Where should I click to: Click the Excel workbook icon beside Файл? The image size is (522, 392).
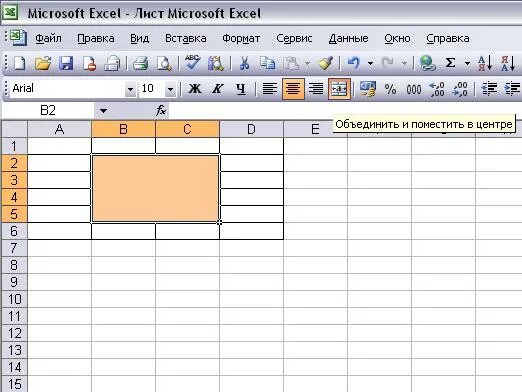click(x=18, y=38)
